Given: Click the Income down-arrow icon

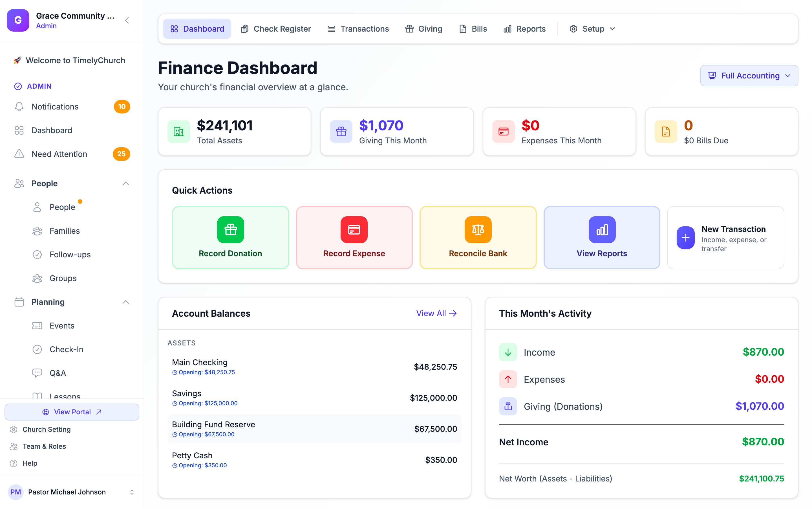Looking at the screenshot, I should click(x=508, y=352).
